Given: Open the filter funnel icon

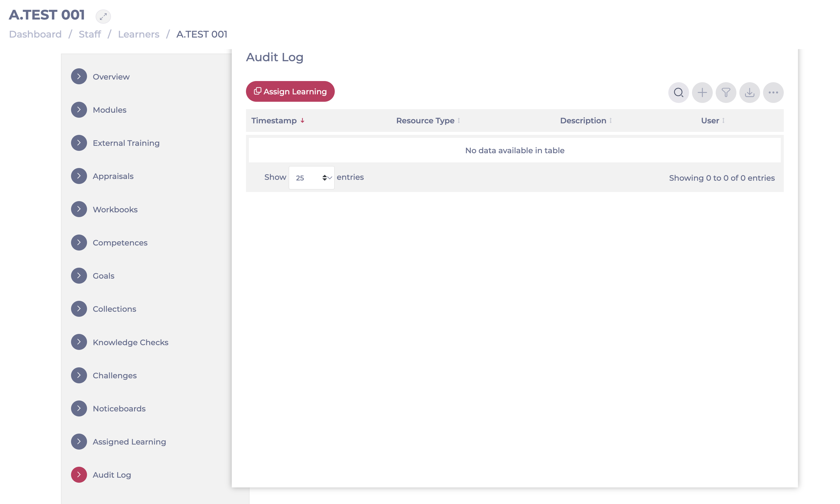Looking at the screenshot, I should pyautogui.click(x=726, y=92).
